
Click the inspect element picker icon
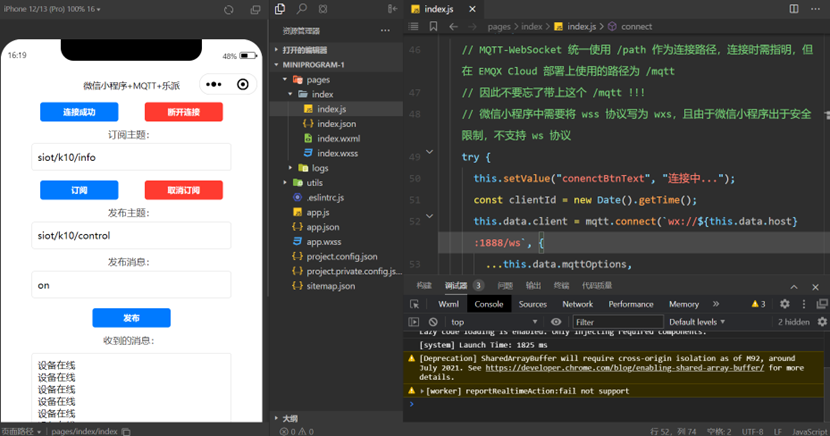pos(414,304)
